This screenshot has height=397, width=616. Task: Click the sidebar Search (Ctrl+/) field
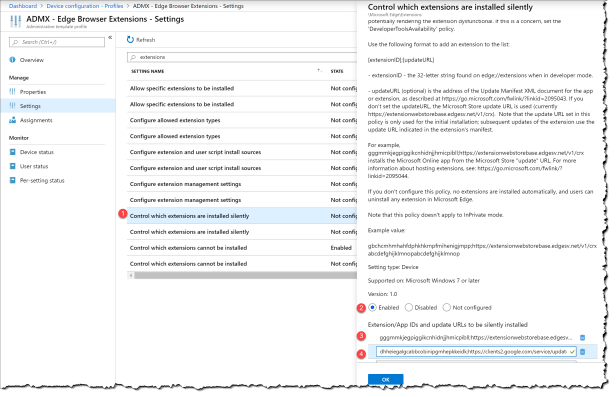click(57, 42)
